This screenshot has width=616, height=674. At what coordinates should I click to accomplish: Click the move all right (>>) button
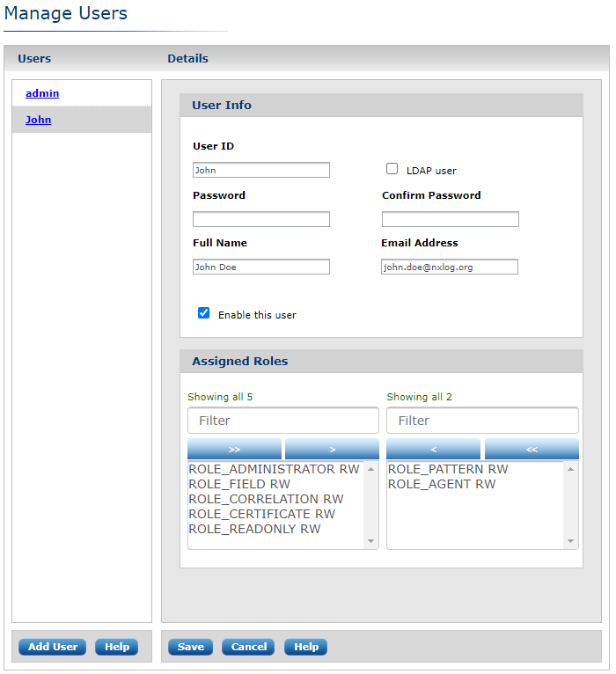pyautogui.click(x=234, y=449)
